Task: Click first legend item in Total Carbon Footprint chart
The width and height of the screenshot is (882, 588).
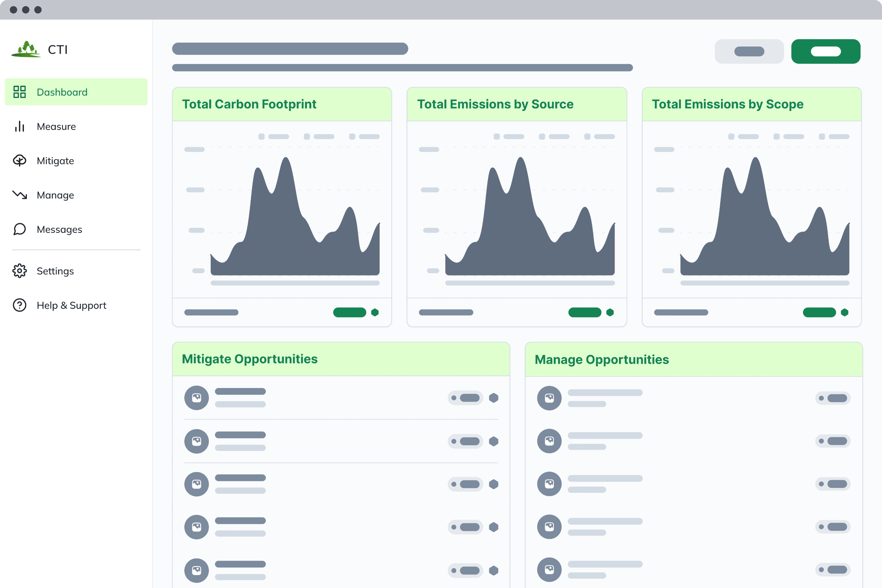Action: (x=274, y=137)
